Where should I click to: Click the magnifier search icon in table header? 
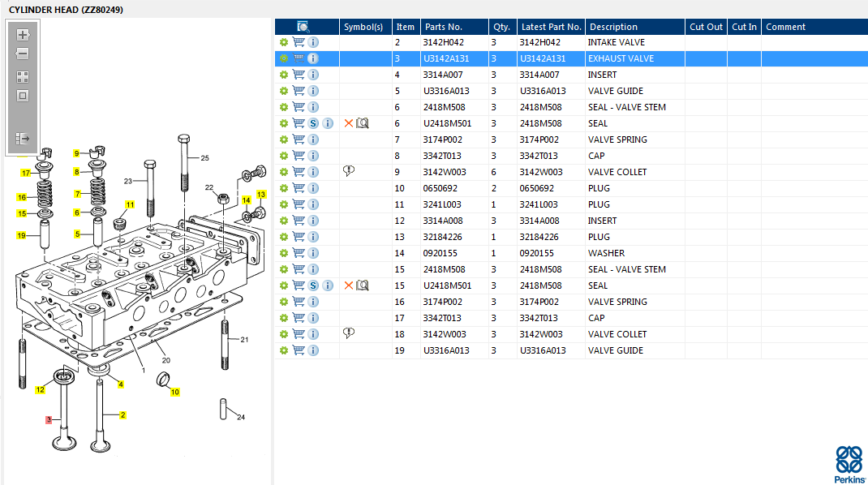tap(303, 27)
